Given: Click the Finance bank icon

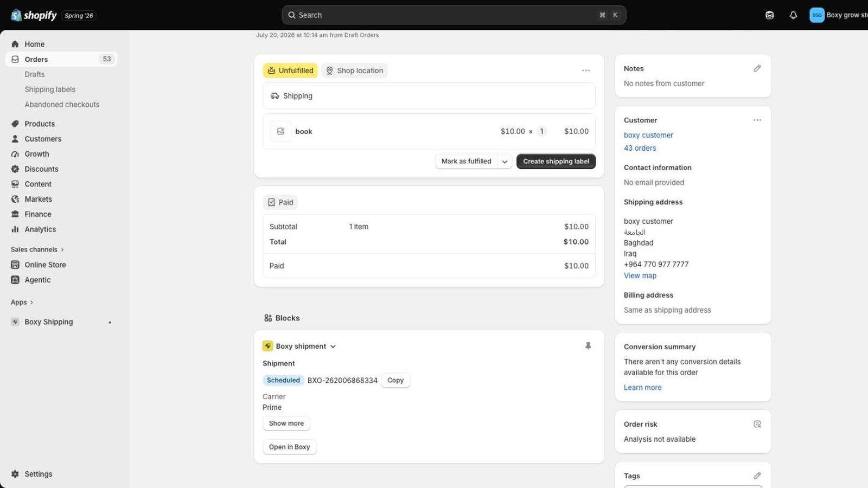Looking at the screenshot, I should tap(15, 214).
